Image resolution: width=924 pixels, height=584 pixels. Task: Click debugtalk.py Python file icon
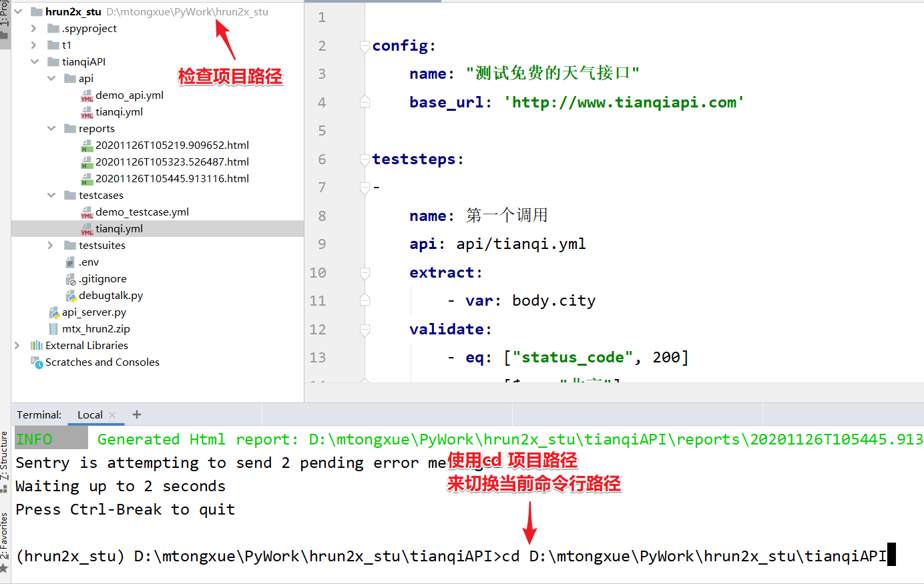(70, 296)
